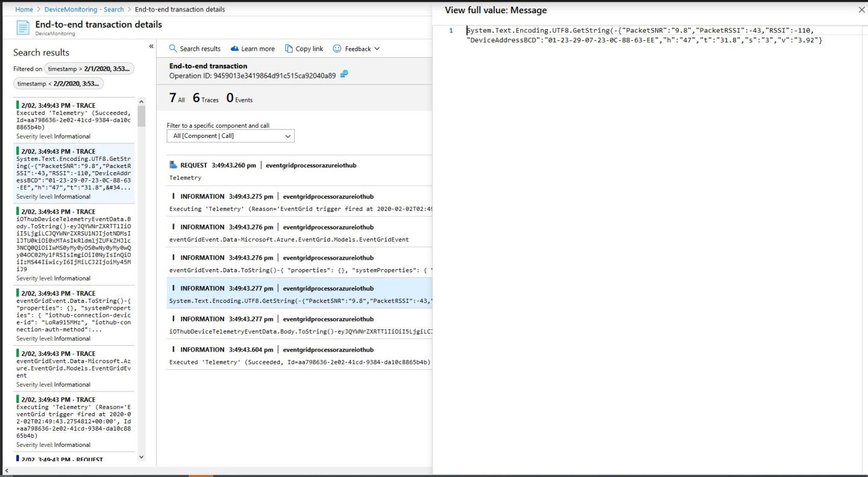Close the View full value Message panel
The height and width of the screenshot is (477, 868).
tap(861, 10)
